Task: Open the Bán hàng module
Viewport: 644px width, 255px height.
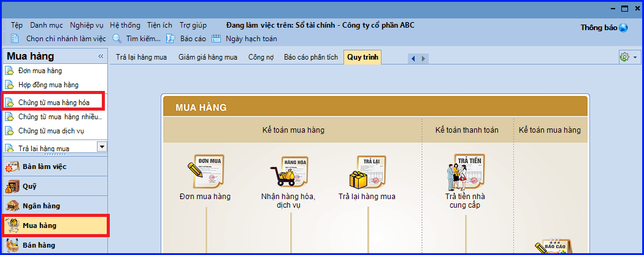Action: pyautogui.click(x=55, y=245)
